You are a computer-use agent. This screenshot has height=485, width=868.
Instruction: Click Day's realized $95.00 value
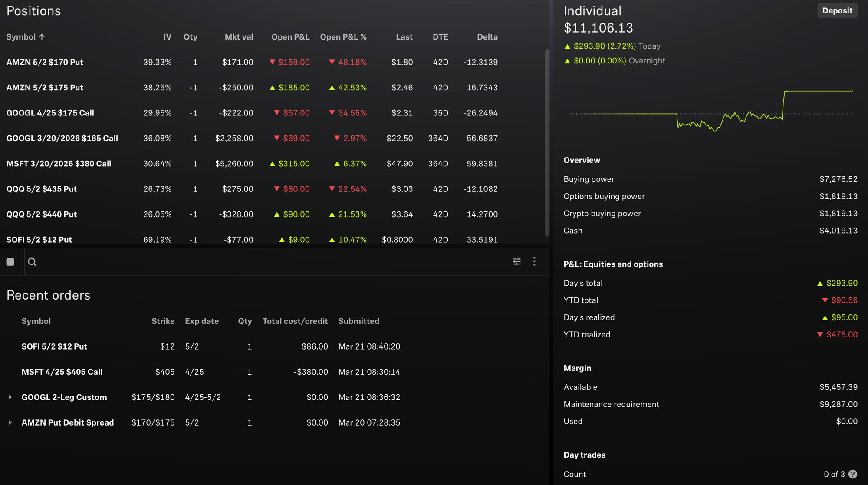tap(840, 317)
